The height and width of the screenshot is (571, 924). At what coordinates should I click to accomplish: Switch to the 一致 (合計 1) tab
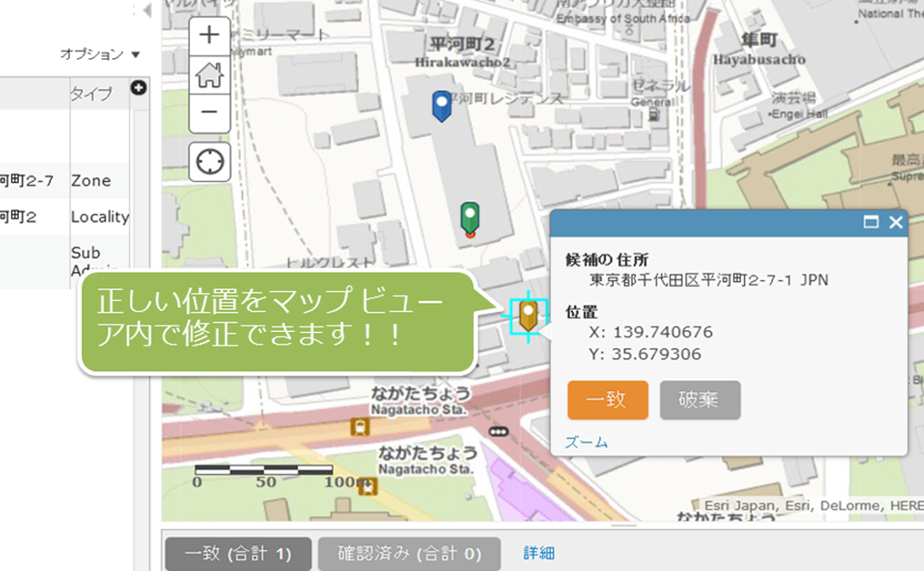tap(237, 553)
